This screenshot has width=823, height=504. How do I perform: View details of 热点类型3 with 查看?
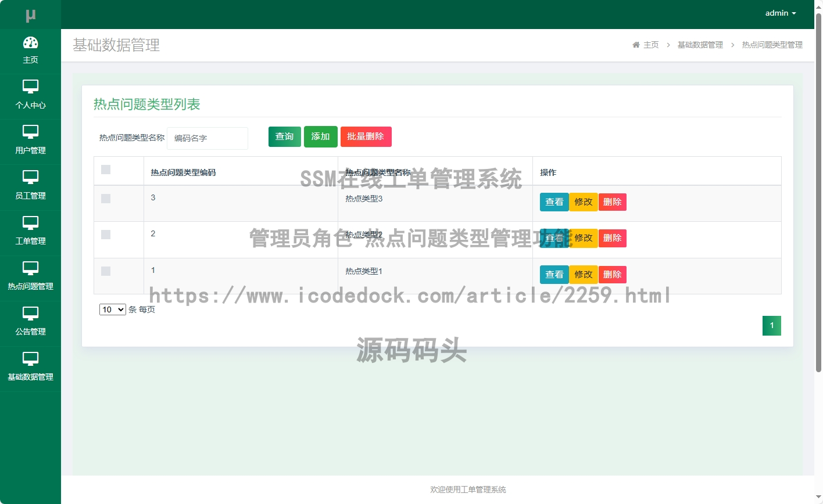point(554,202)
